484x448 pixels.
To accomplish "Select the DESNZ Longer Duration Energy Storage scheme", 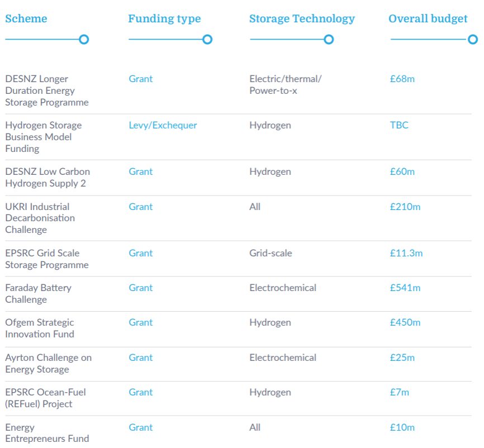I will click(x=47, y=90).
